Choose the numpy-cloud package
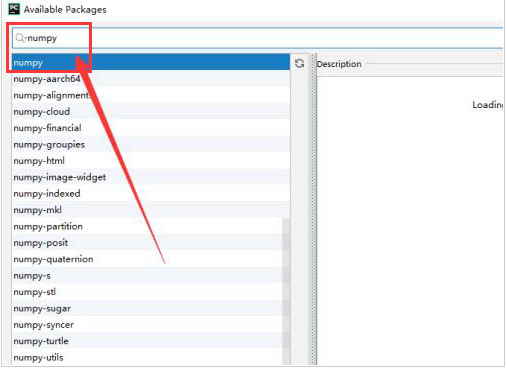Viewport: 507px width, 369px height. click(x=151, y=111)
